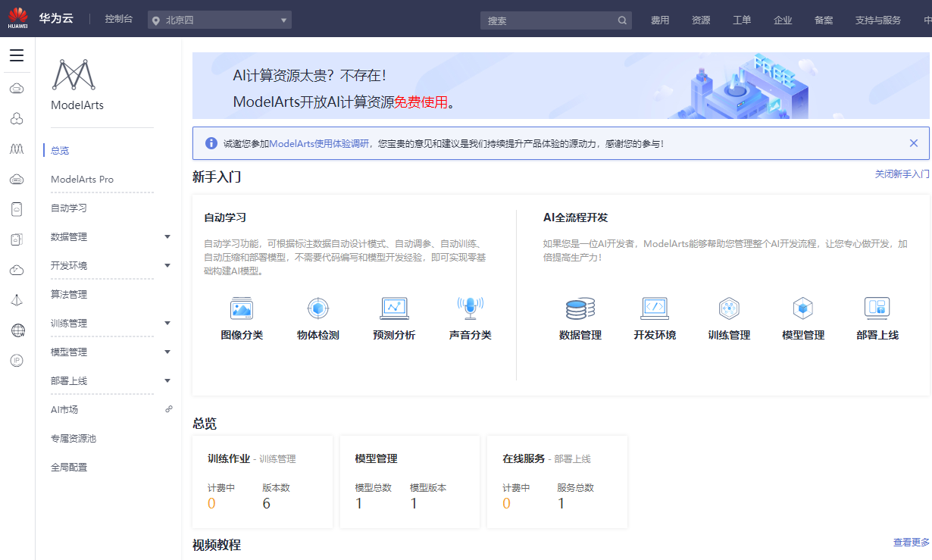Screen dimensions: 932x560
Task: Select the 部署上线 deployment icon
Action: pos(877,308)
